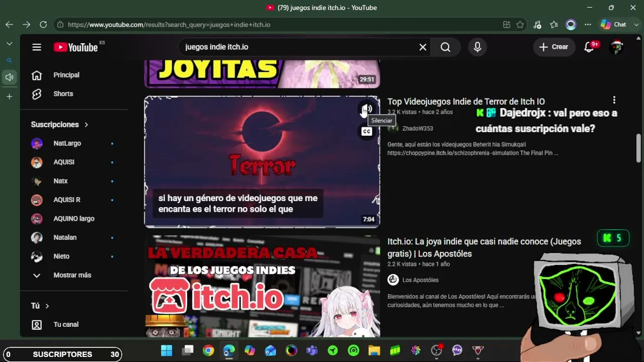644x362 pixels.
Task: Visit the Los Apostóles channel link
Action: 420,280
